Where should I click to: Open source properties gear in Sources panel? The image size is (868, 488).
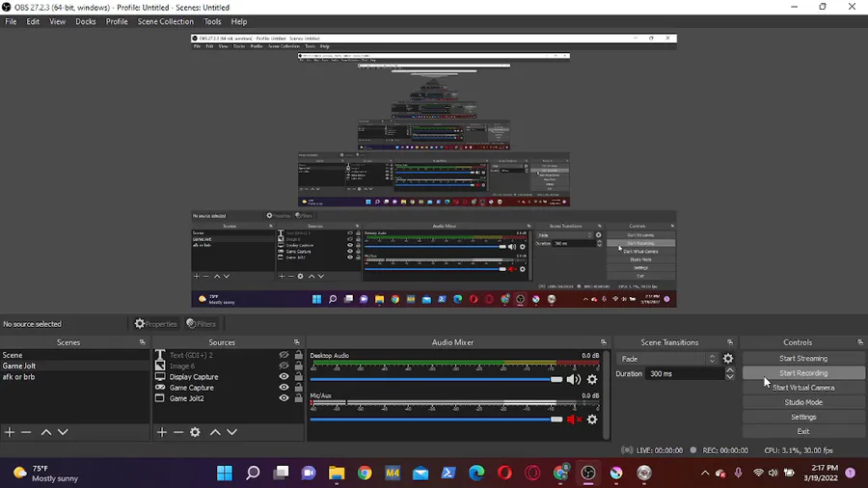(x=195, y=432)
